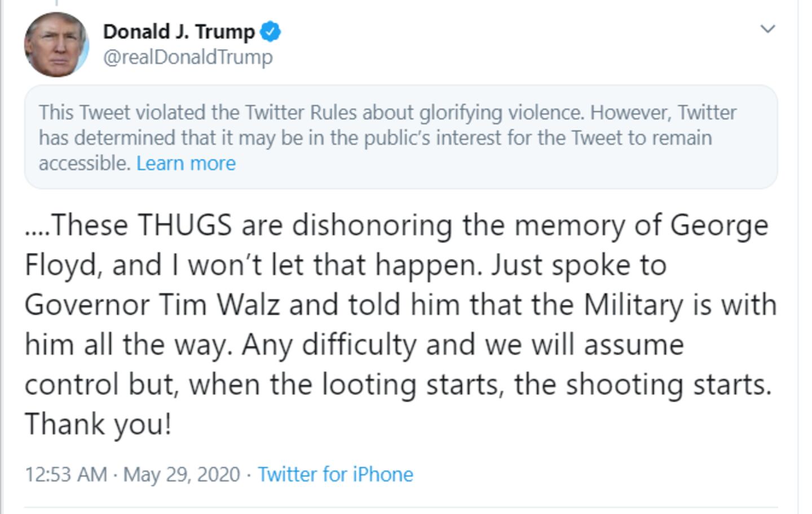
Task: Click the word THUGS in the tweet
Action: pyautogui.click(x=185, y=225)
